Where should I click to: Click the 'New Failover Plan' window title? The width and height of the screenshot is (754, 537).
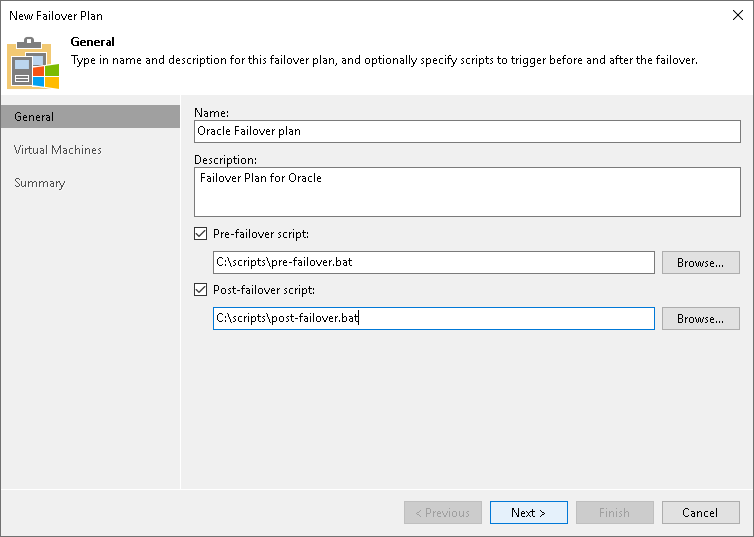pyautogui.click(x=56, y=16)
